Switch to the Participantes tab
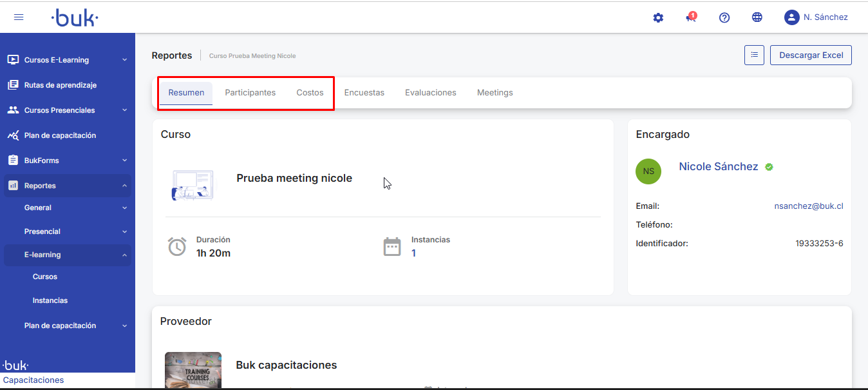 click(250, 93)
